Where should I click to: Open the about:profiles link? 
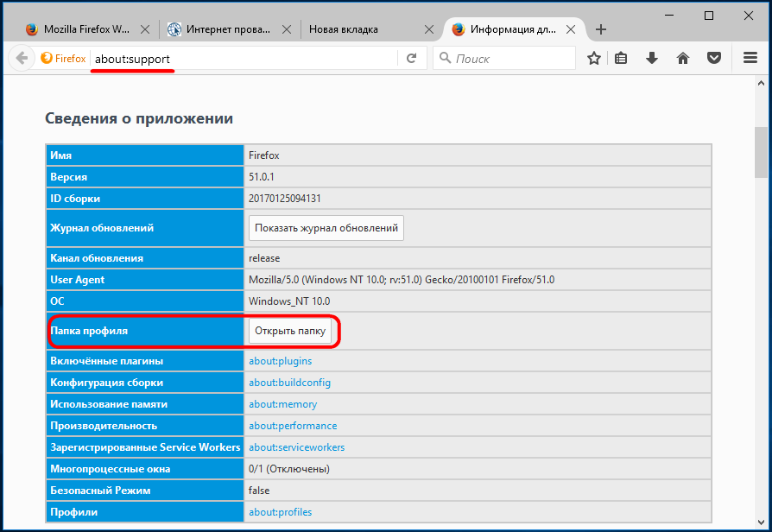(x=280, y=512)
